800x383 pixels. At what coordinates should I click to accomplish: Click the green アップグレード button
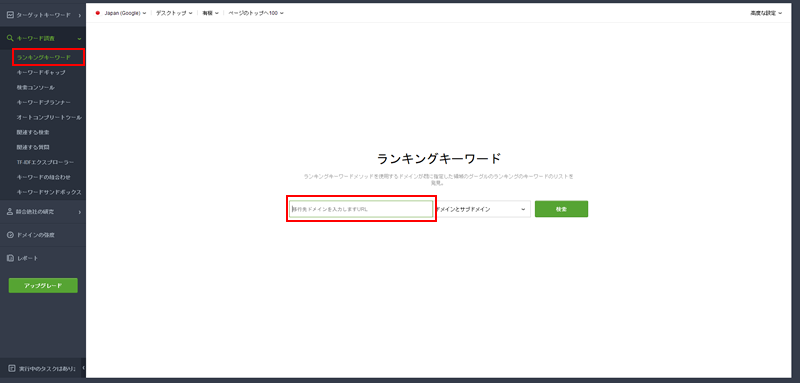tap(43, 286)
